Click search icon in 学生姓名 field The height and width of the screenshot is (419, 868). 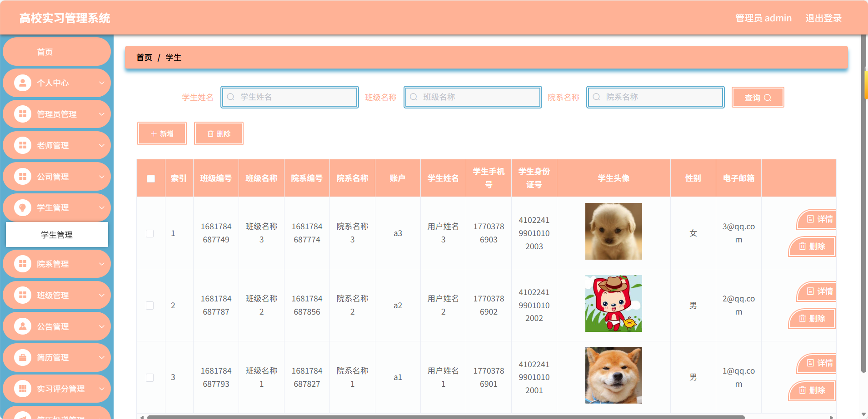pyautogui.click(x=231, y=97)
